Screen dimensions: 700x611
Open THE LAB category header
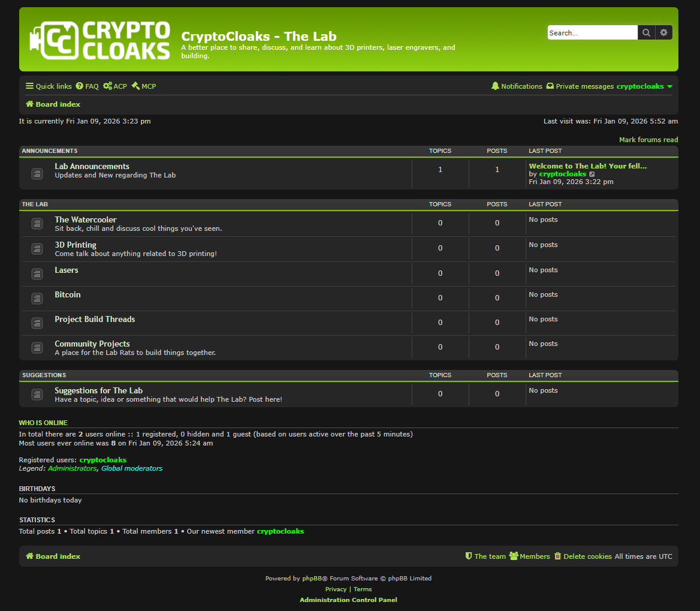(x=35, y=204)
